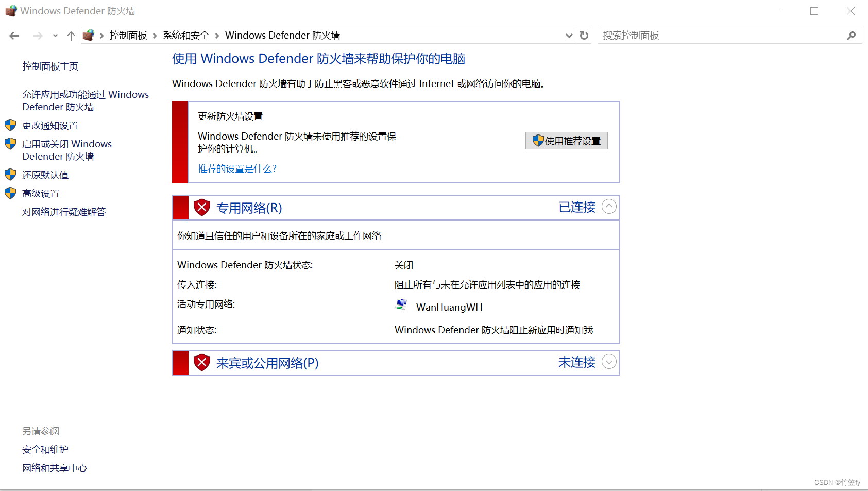
Task: Open 推荐的设置是什么? help link
Action: click(237, 169)
